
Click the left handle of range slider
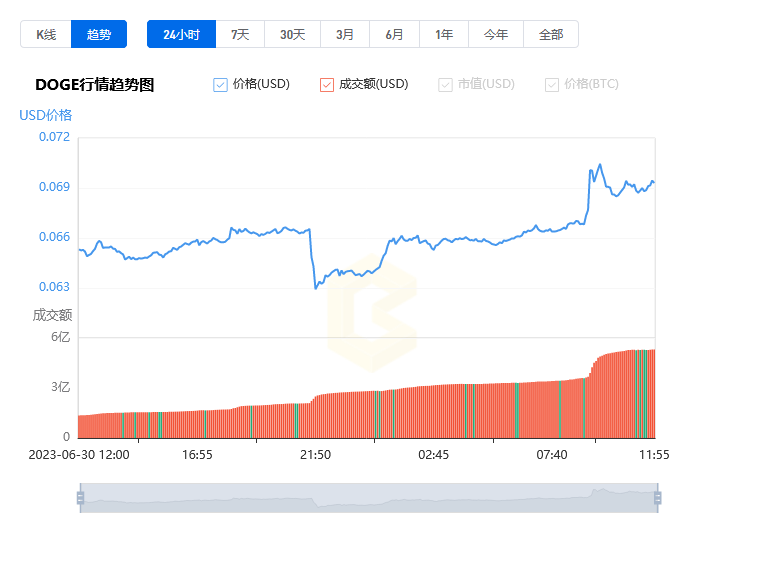point(80,498)
